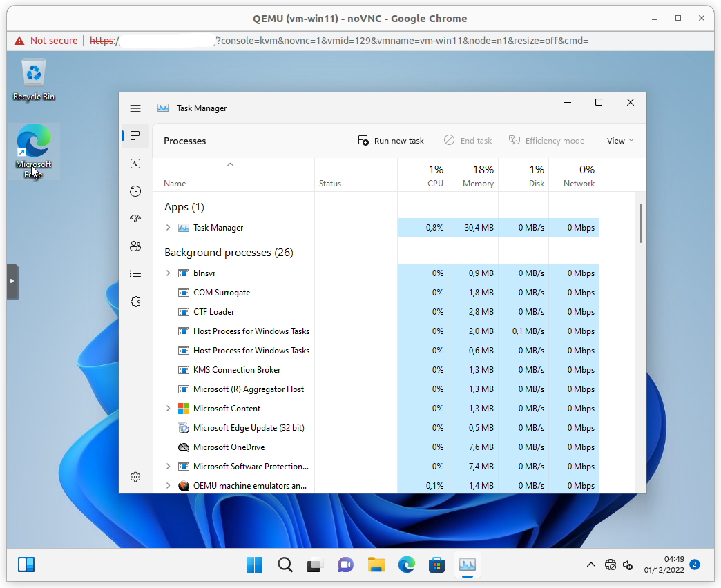Open the View dropdown menu

pyautogui.click(x=620, y=141)
